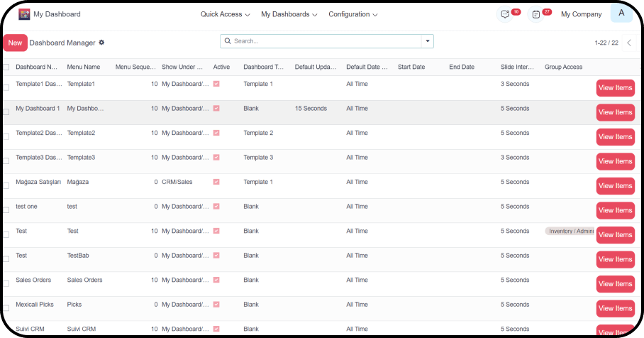The width and height of the screenshot is (644, 338).
Task: Open the gear icon beside Dashboard Manager
Action: (x=101, y=43)
